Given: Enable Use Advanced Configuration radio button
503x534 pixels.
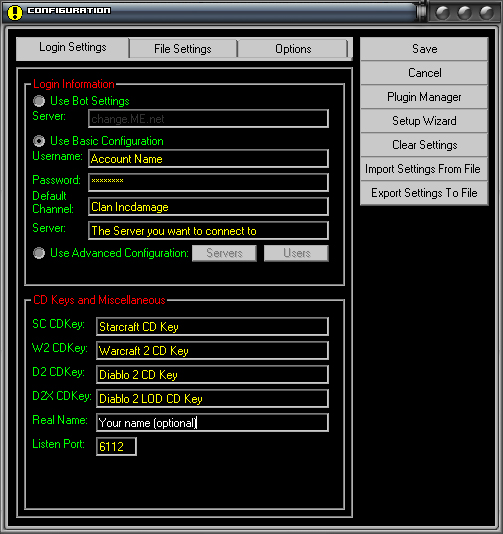Looking at the screenshot, I should tap(39, 253).
